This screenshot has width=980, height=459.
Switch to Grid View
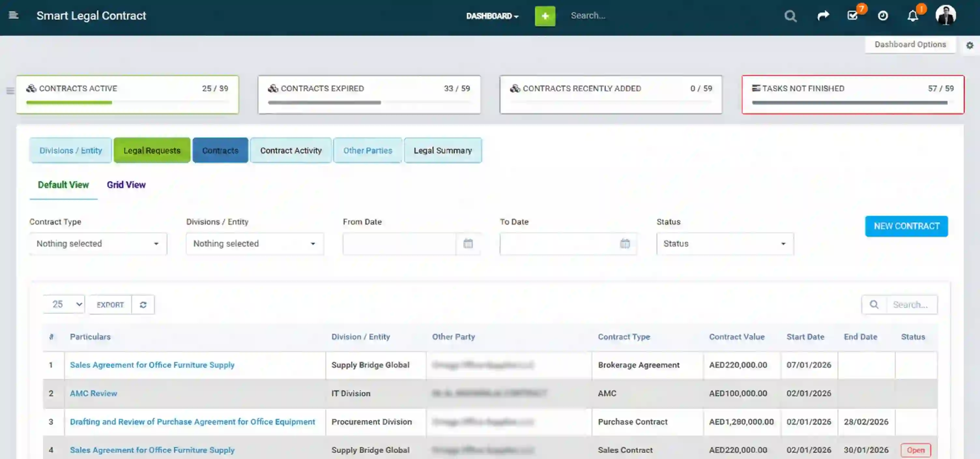coord(126,185)
